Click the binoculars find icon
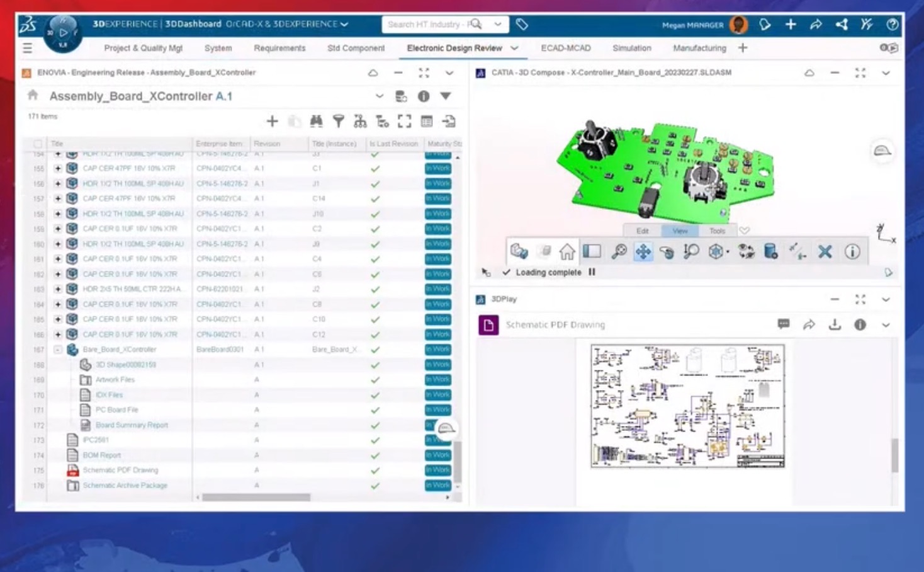The image size is (924, 572). [x=316, y=121]
